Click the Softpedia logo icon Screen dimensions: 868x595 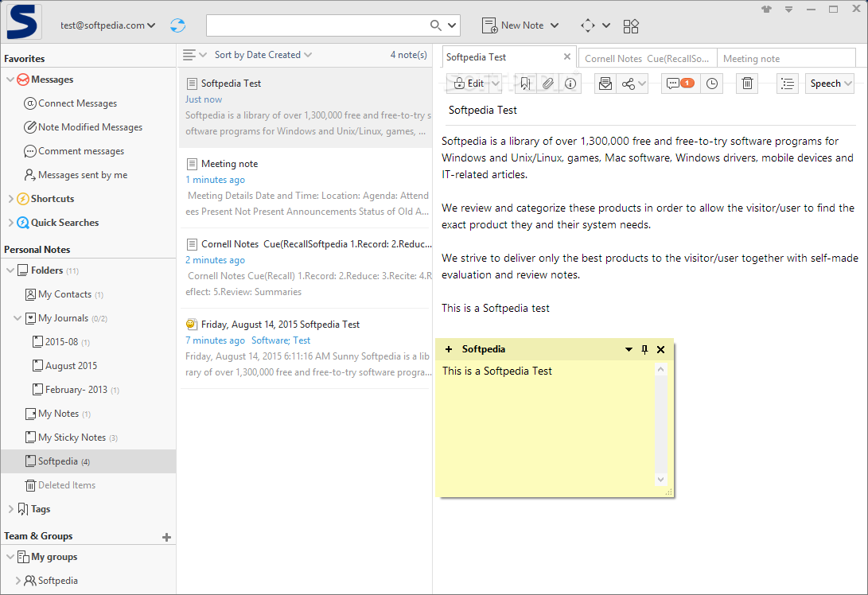click(23, 22)
